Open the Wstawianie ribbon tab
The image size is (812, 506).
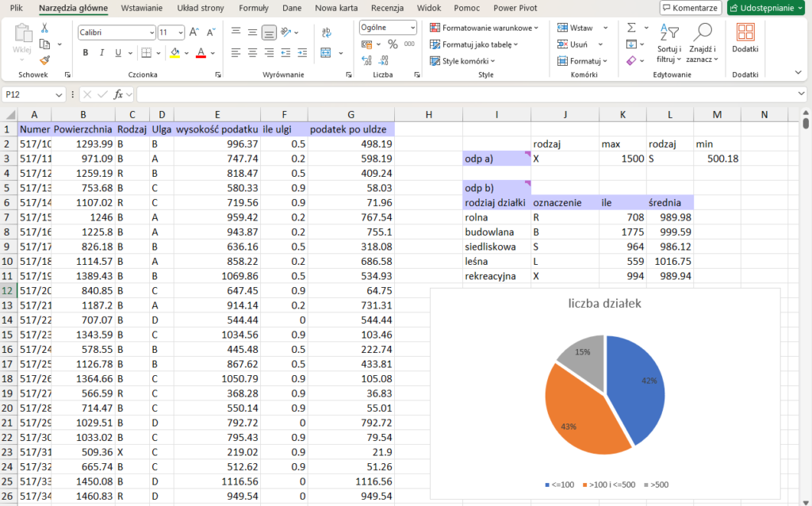click(142, 8)
